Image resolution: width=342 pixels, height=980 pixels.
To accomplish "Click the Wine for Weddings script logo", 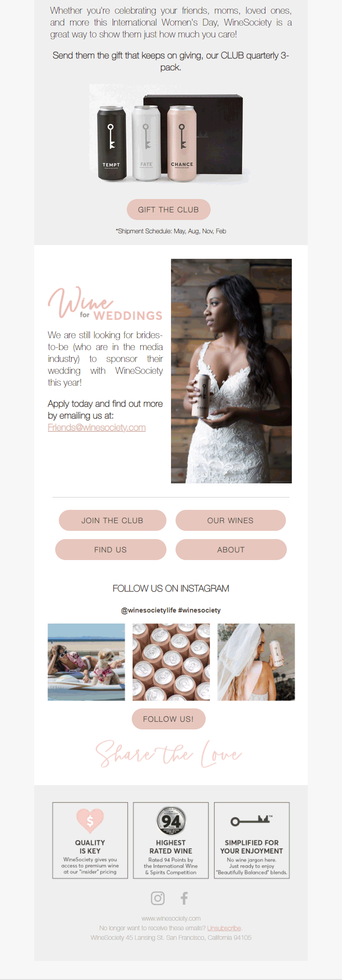I will pos(105,303).
